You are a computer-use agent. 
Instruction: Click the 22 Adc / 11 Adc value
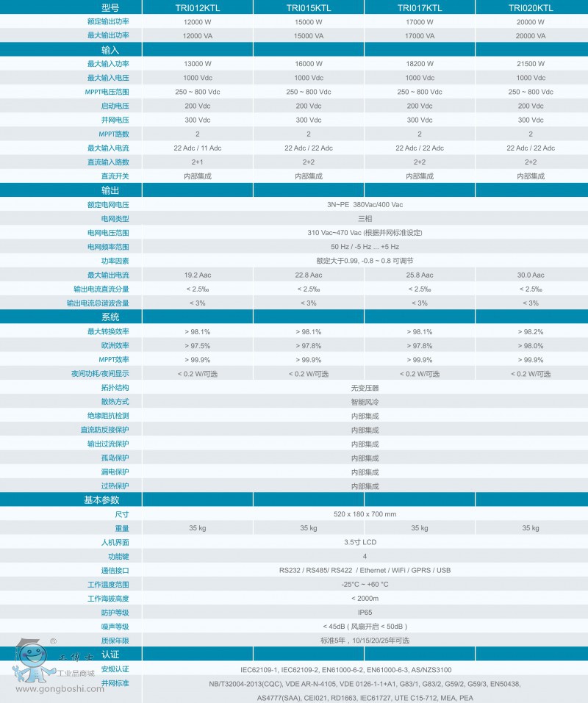pos(197,148)
